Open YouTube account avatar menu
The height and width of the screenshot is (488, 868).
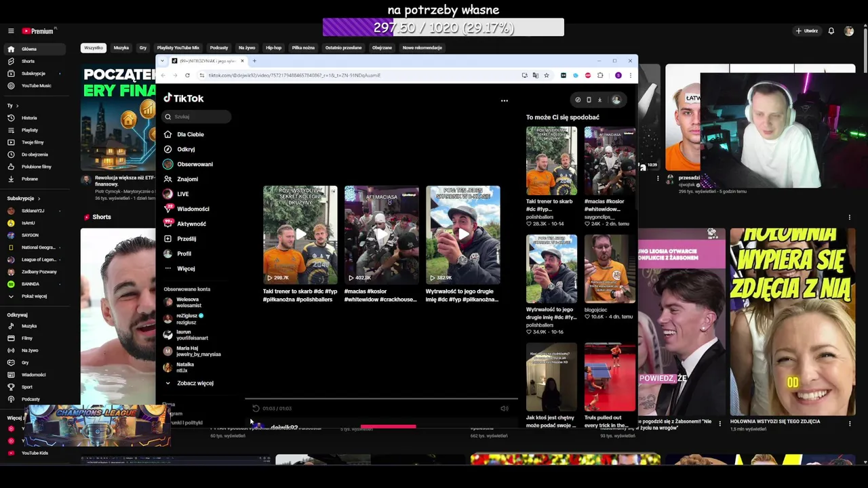point(849,31)
